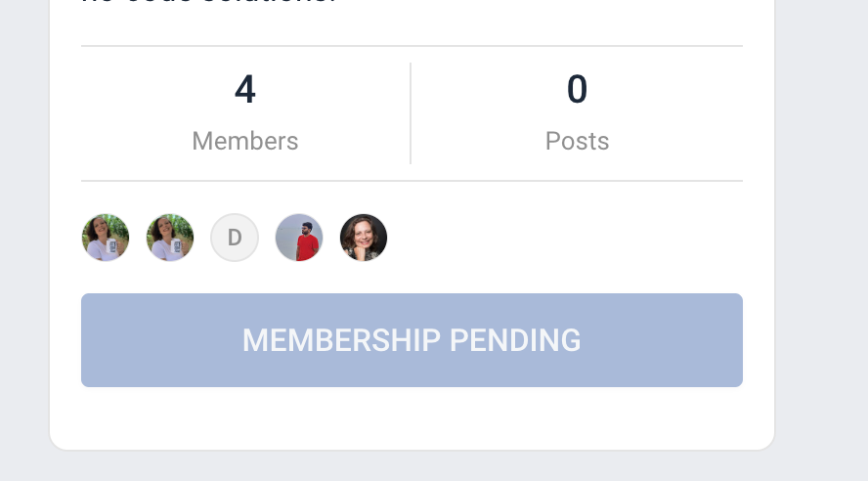Screen dimensions: 868x481
Task: View the smiling woman avatar on dark background
Action: pyautogui.click(x=364, y=238)
